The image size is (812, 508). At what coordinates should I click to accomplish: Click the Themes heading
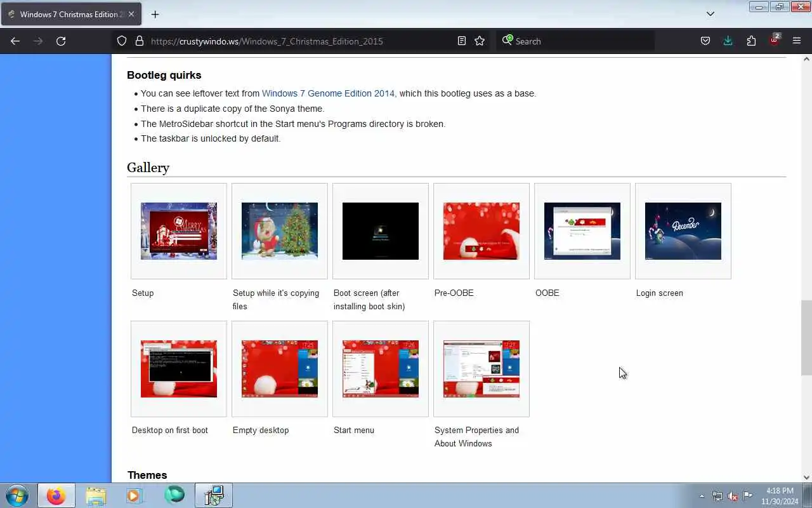tap(147, 475)
